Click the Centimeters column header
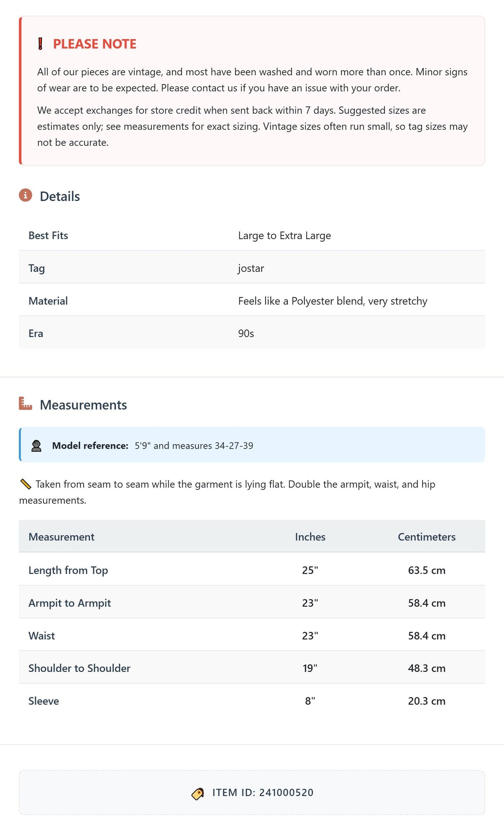Image resolution: width=504 pixels, height=831 pixels. [427, 537]
